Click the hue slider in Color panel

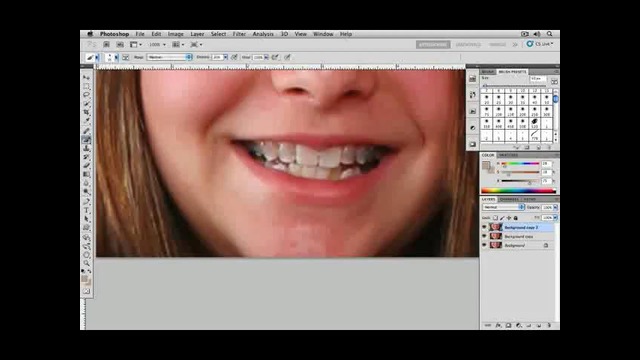(520, 164)
